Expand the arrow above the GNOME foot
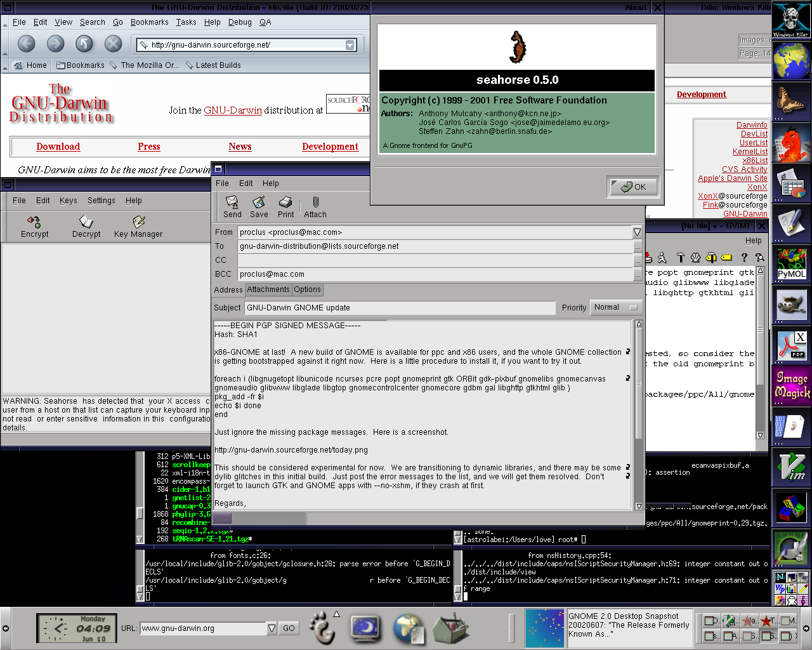 [x=336, y=614]
